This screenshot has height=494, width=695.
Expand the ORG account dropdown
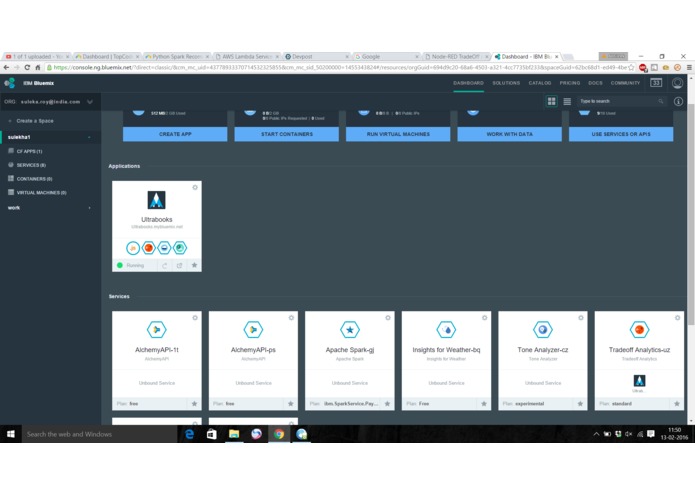90,102
